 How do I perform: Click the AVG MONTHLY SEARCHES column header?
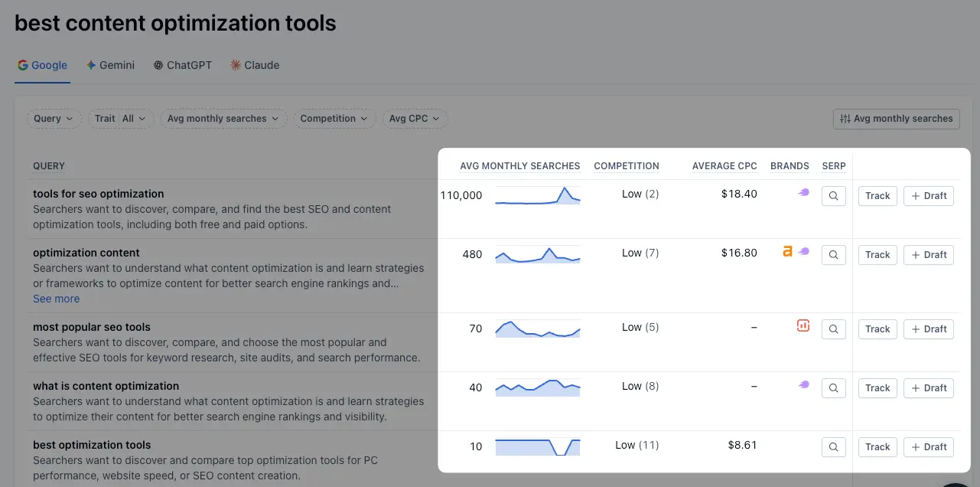point(520,166)
